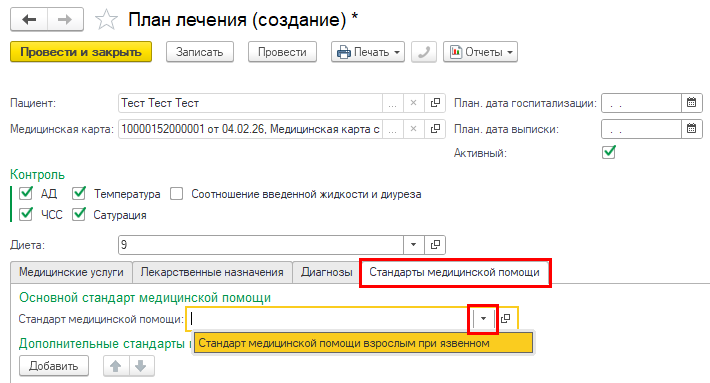Open calendar for План. дата выписки
This screenshot has width=710, height=383.
[691, 129]
